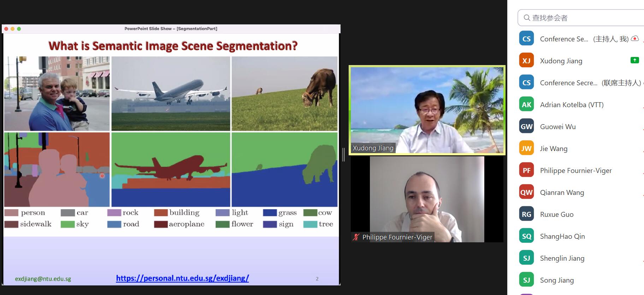Click Jie Wang's JW avatar

[x=526, y=148]
